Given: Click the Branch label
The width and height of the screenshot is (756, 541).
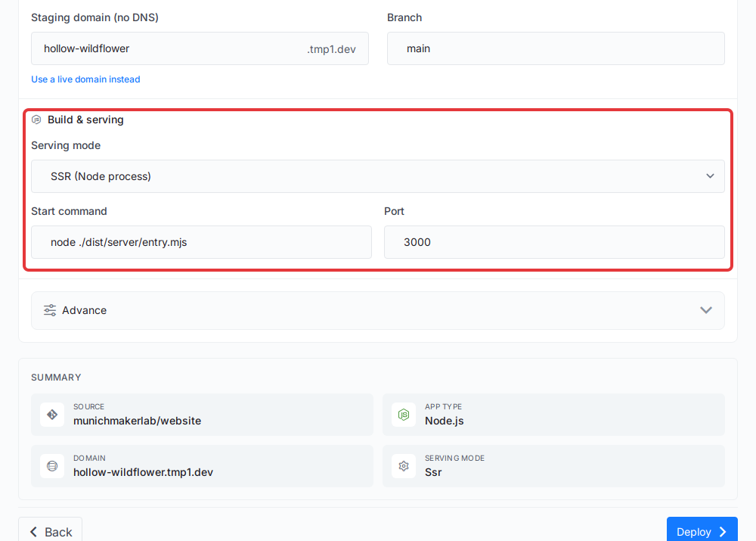Looking at the screenshot, I should point(404,18).
